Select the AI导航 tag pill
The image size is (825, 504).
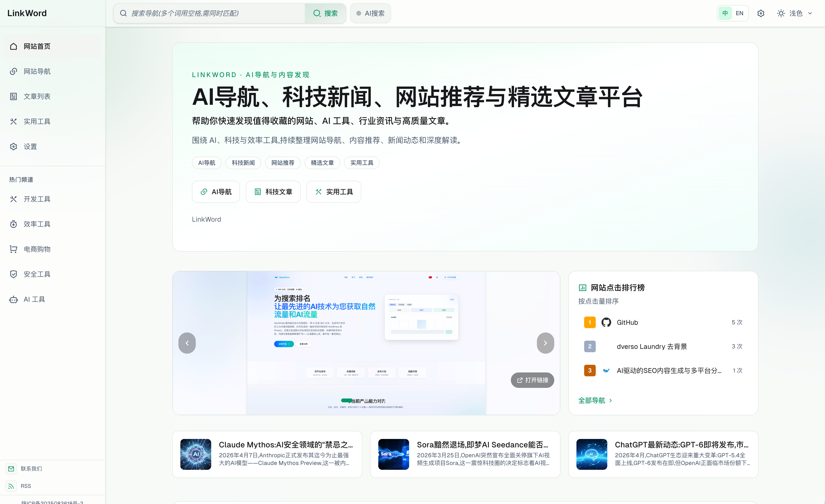(207, 163)
